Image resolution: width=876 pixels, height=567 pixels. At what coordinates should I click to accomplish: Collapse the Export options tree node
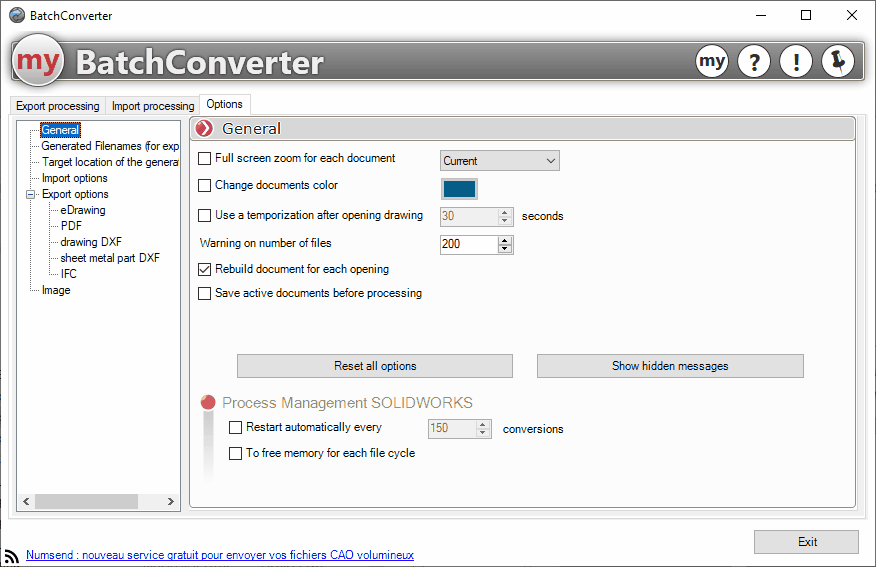pyautogui.click(x=31, y=194)
